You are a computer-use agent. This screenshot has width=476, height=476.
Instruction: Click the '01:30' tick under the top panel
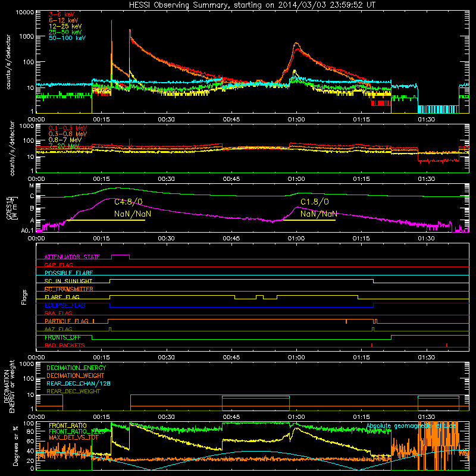pos(426,120)
